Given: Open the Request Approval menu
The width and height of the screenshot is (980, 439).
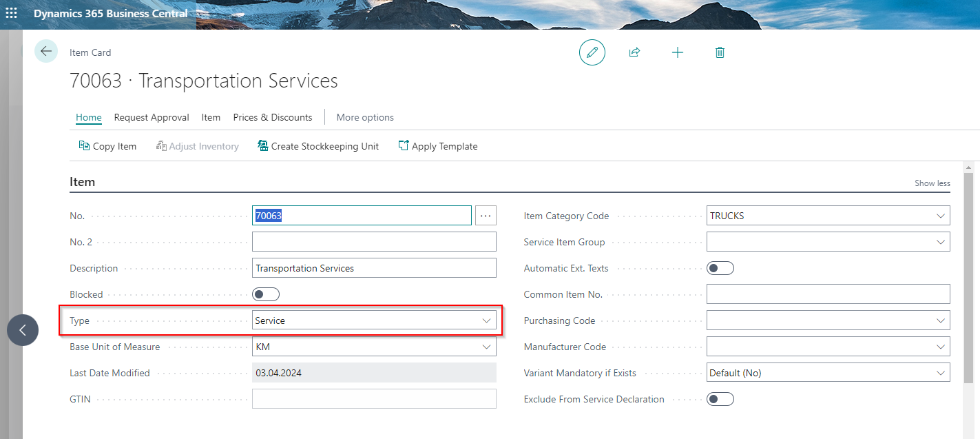Looking at the screenshot, I should (x=152, y=117).
